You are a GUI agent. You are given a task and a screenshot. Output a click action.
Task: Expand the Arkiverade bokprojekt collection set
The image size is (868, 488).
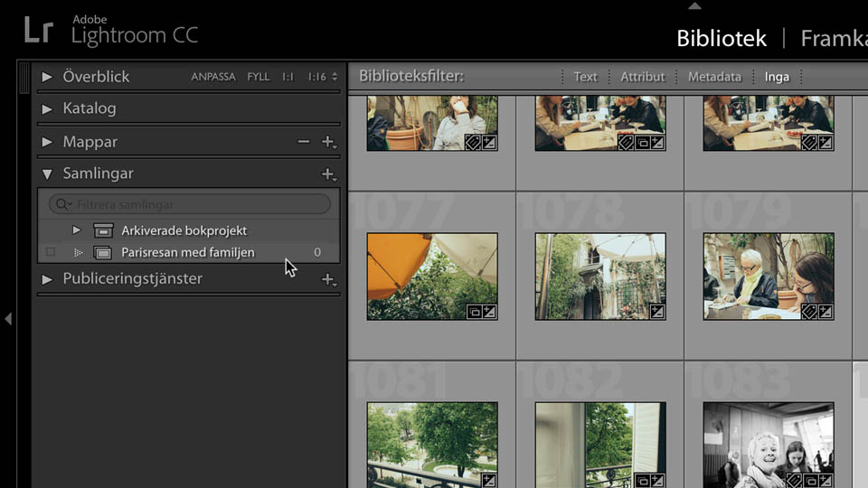pos(77,230)
